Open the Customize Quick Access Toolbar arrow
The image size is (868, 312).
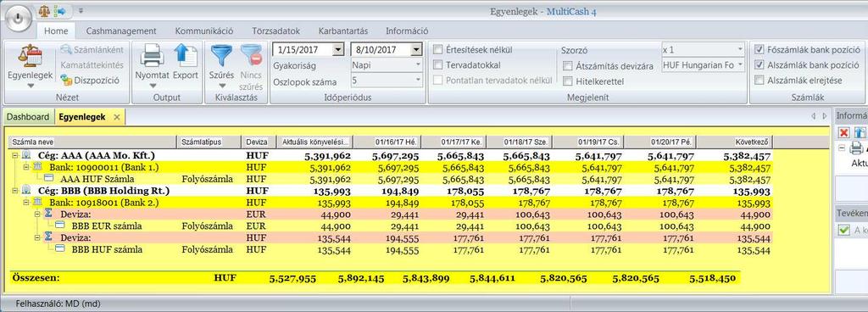pyautogui.click(x=81, y=10)
